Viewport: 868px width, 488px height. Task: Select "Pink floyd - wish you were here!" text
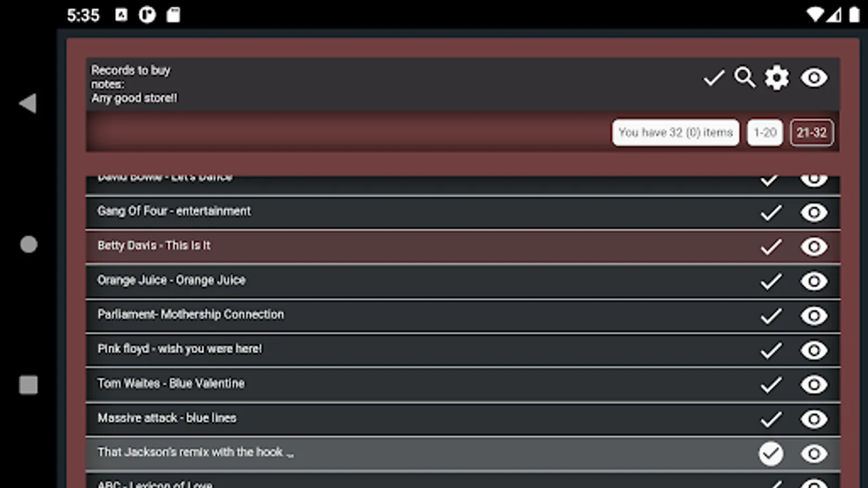click(x=180, y=349)
